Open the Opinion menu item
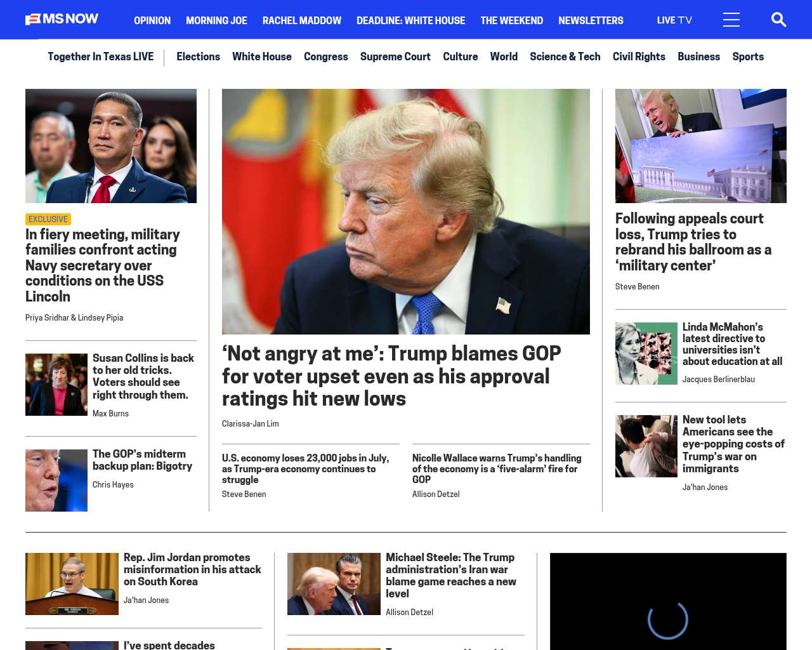 coord(152,20)
